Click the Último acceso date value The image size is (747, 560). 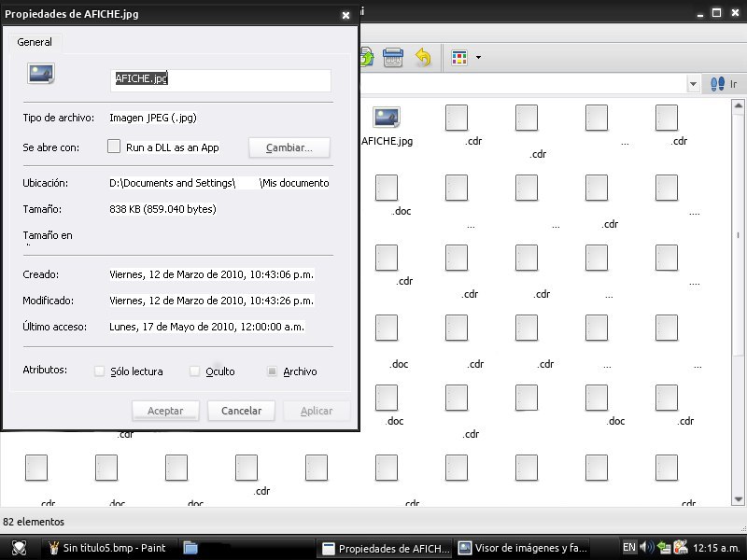(206, 327)
